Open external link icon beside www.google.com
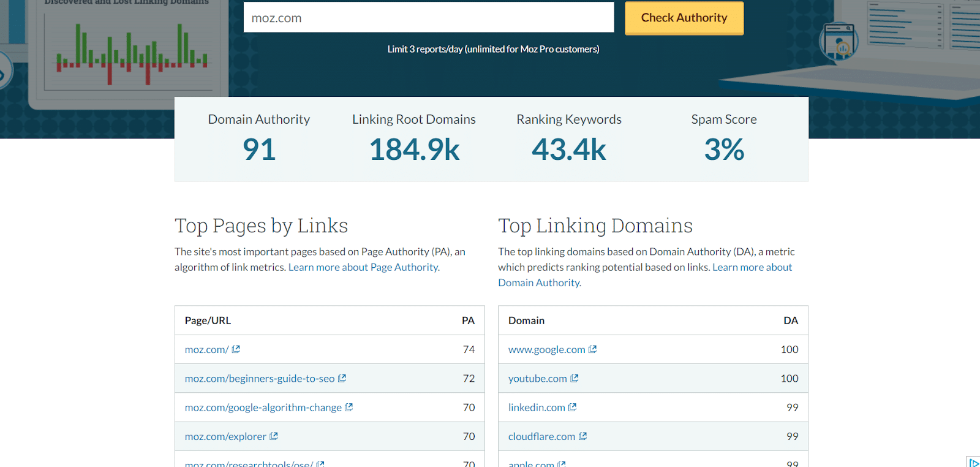 [592, 349]
